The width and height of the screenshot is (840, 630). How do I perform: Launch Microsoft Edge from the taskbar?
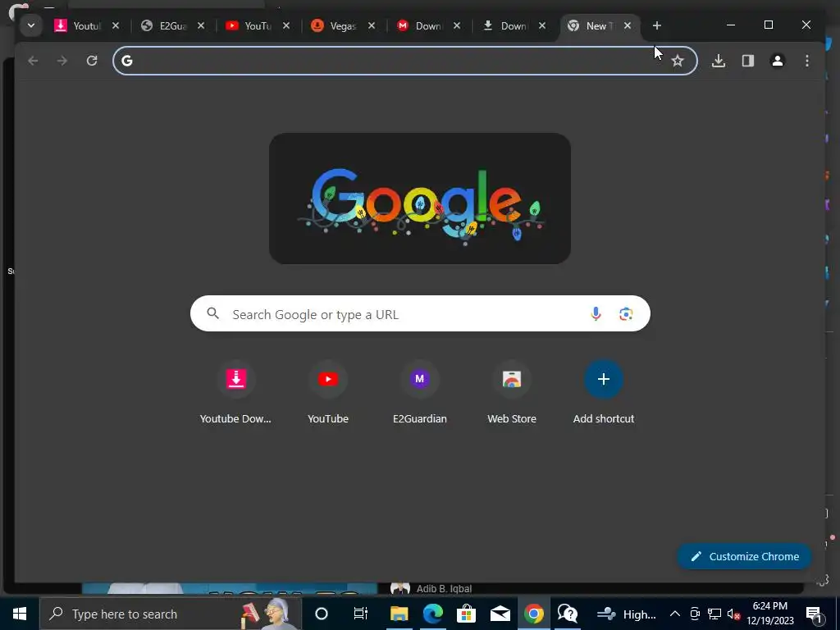(x=433, y=614)
